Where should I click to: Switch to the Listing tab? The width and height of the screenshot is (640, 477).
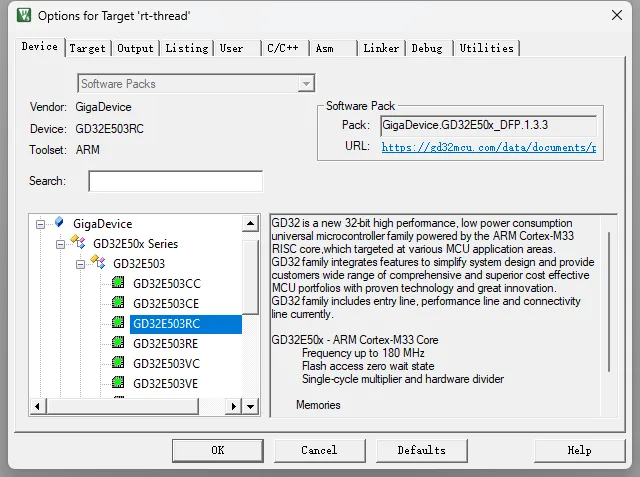tap(187, 49)
